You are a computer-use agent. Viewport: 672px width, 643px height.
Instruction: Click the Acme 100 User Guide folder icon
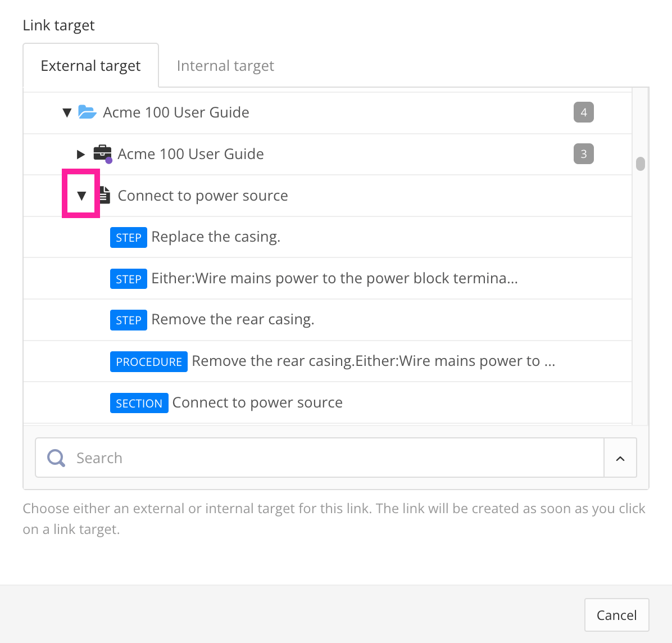click(88, 112)
